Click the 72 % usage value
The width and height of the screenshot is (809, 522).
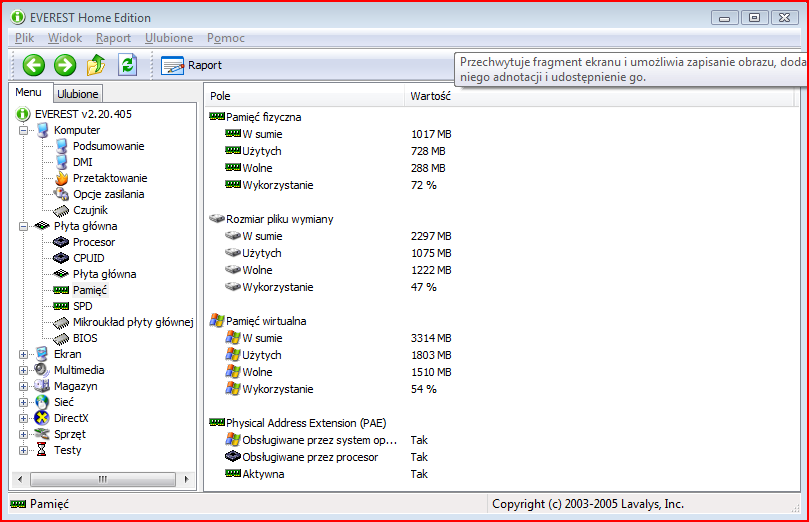pyautogui.click(x=424, y=185)
